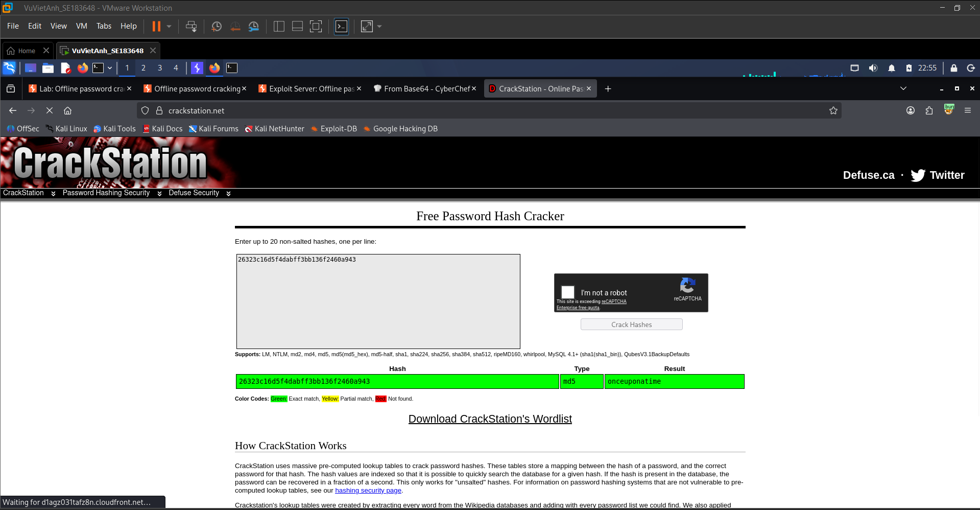Click Send Ctrl+Alt+Del toolbar icon
The image size is (980, 510).
pos(192,26)
